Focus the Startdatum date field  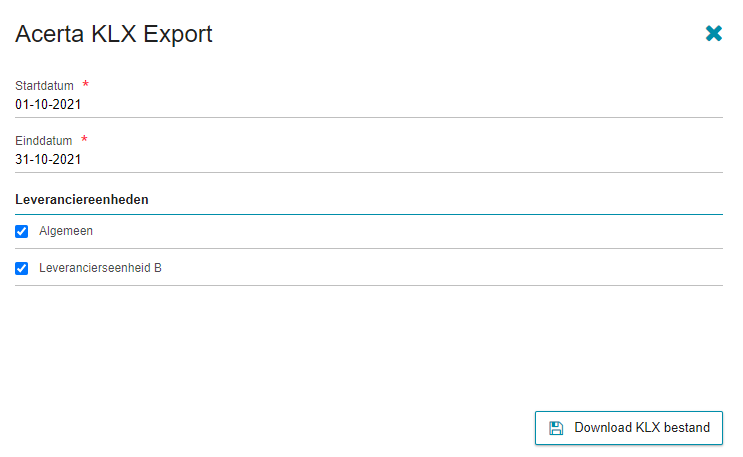(369, 104)
